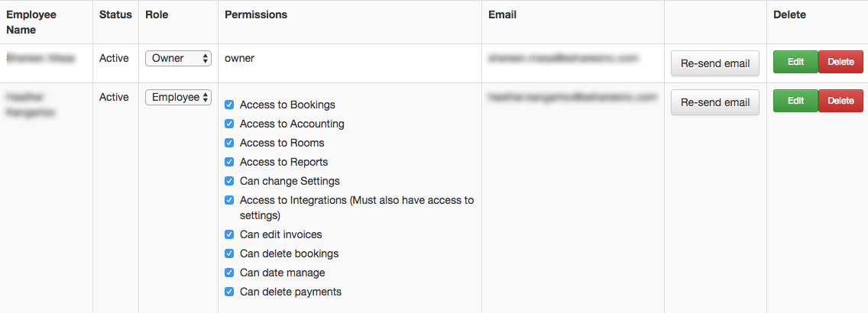
Task: Disable the Can edit invoices permission
Action: [x=229, y=234]
